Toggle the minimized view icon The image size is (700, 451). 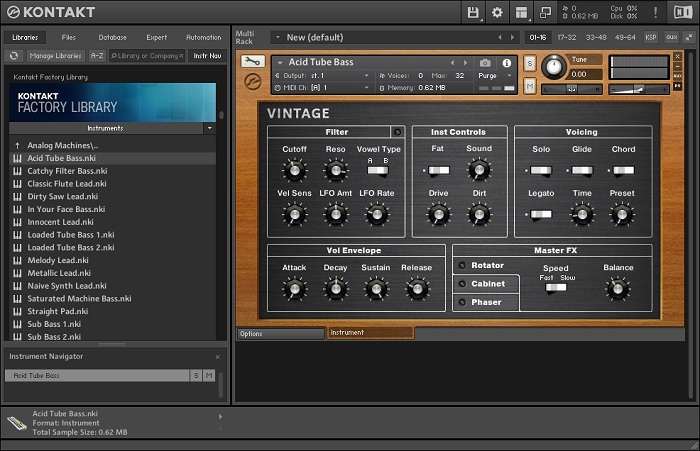point(545,12)
